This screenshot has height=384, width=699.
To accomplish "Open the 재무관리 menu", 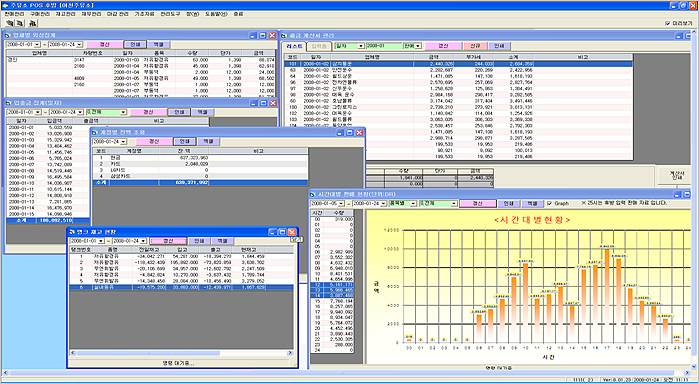I will point(91,14).
